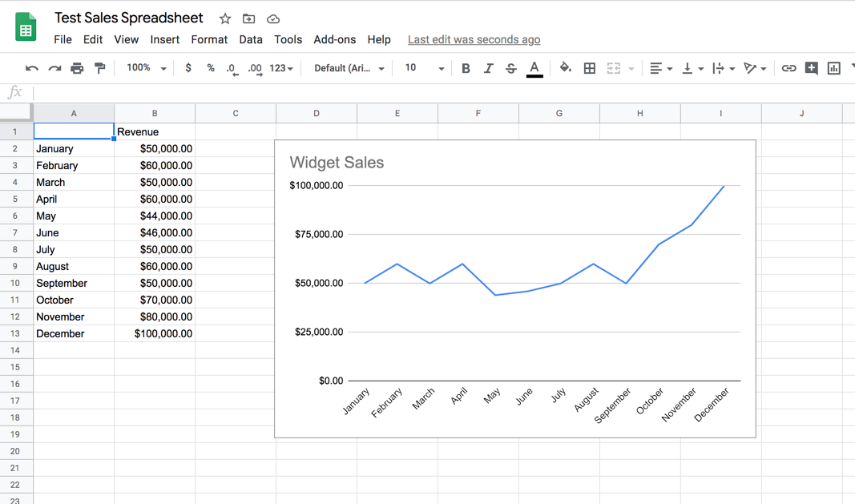Redo the last action

tap(54, 68)
